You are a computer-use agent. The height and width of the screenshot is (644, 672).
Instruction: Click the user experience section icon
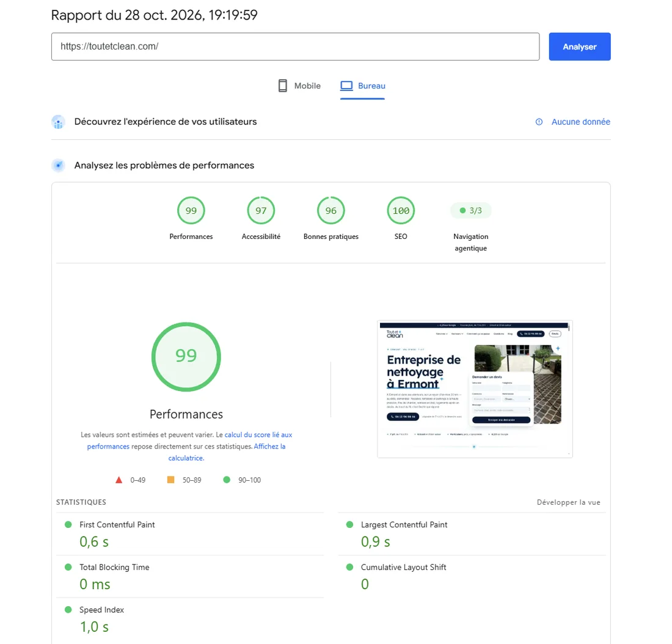tap(58, 122)
